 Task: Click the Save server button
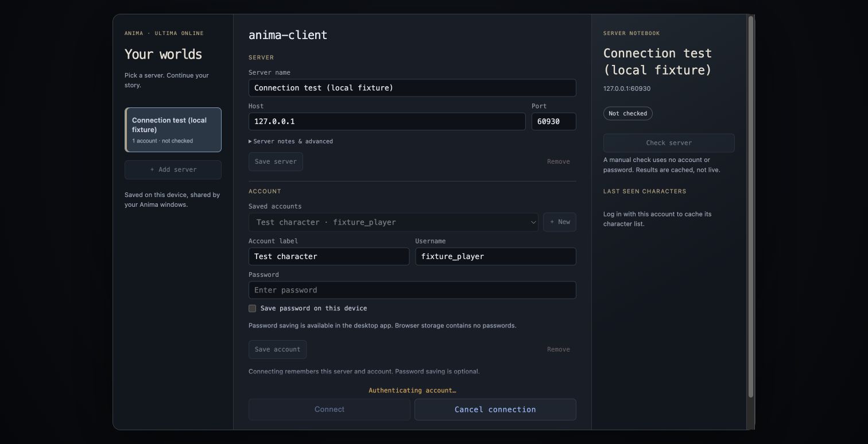pos(276,161)
